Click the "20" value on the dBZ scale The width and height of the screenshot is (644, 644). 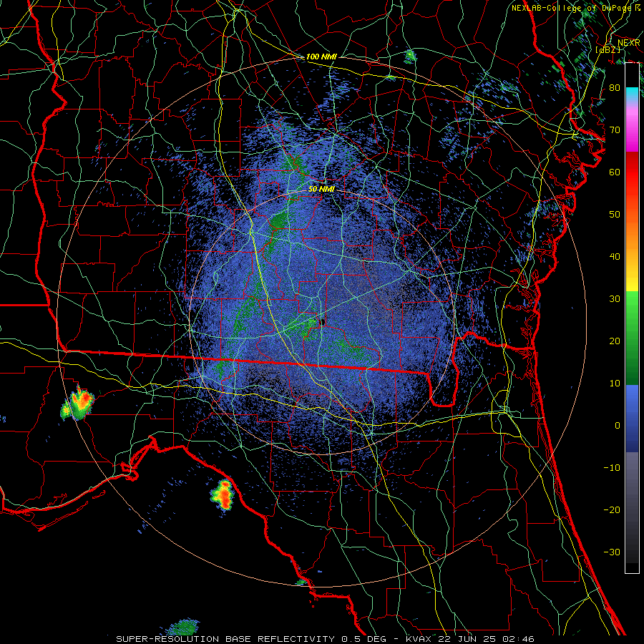click(615, 341)
